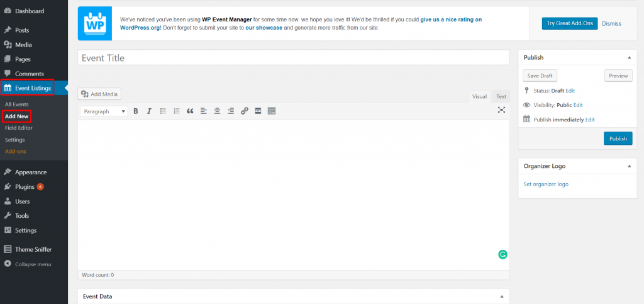The width and height of the screenshot is (644, 304).
Task: Collapse the Organizer Logo panel
Action: click(x=629, y=166)
